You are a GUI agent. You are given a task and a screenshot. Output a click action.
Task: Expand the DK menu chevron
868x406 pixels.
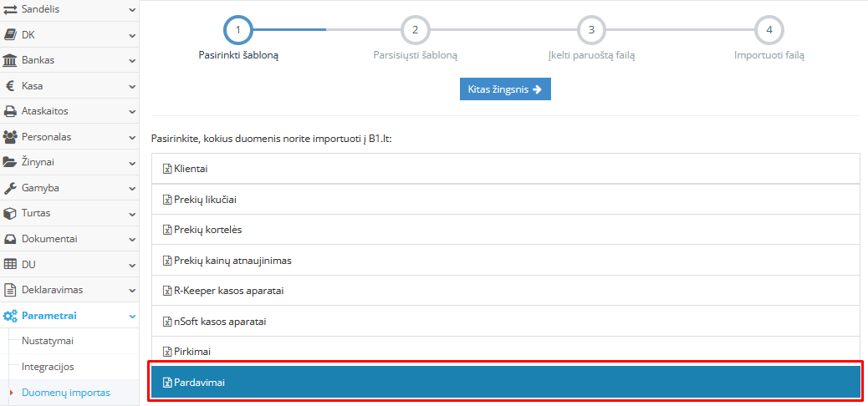[x=132, y=36]
